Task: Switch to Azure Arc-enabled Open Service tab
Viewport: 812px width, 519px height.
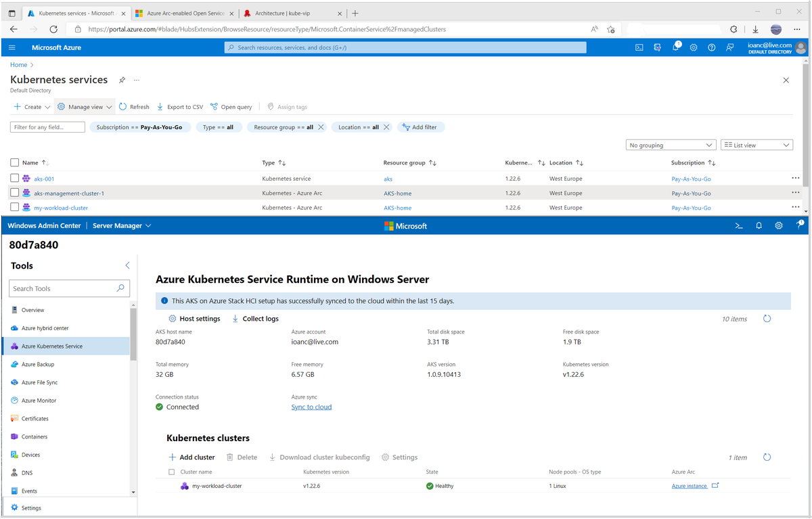Action: pyautogui.click(x=183, y=13)
